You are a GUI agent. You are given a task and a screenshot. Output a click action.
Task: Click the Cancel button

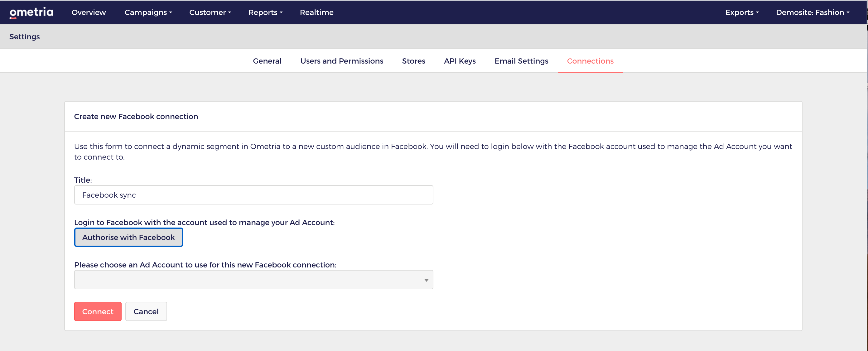coord(146,311)
